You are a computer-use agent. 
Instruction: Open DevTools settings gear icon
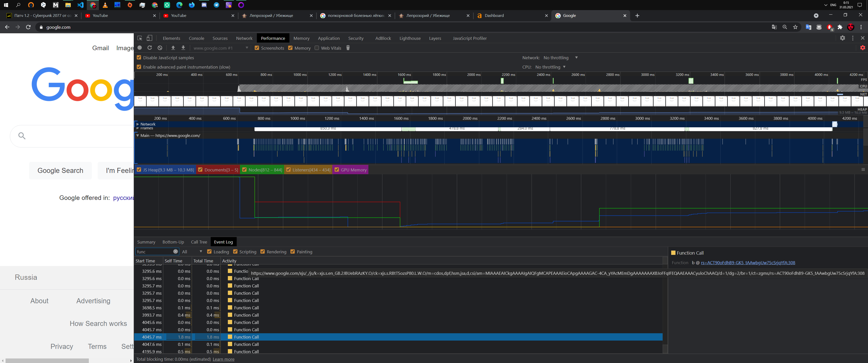click(843, 38)
